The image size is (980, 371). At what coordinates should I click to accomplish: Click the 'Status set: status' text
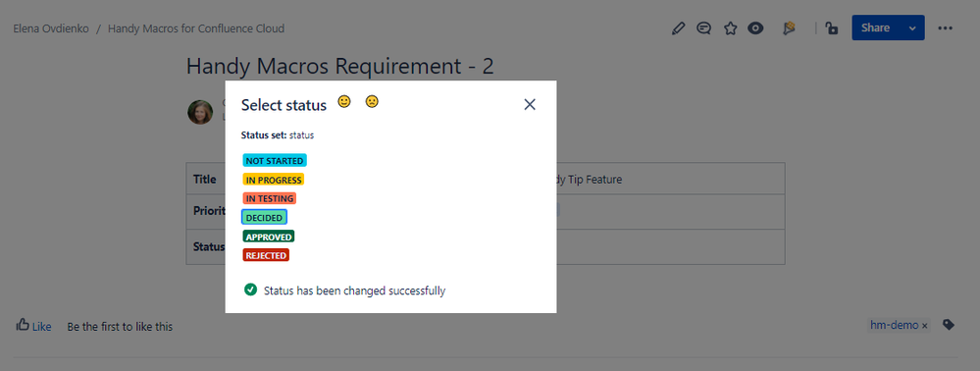pyautogui.click(x=278, y=135)
